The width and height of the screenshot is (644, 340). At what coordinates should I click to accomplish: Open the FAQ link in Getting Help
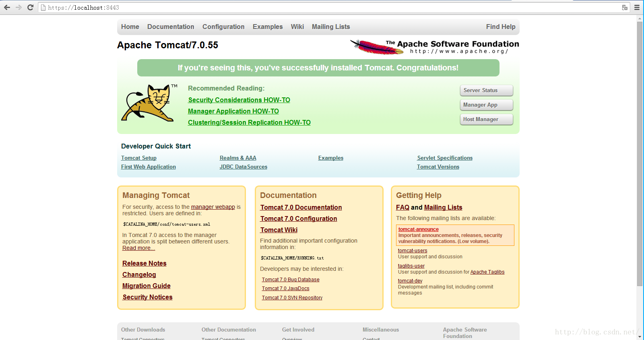pos(402,207)
